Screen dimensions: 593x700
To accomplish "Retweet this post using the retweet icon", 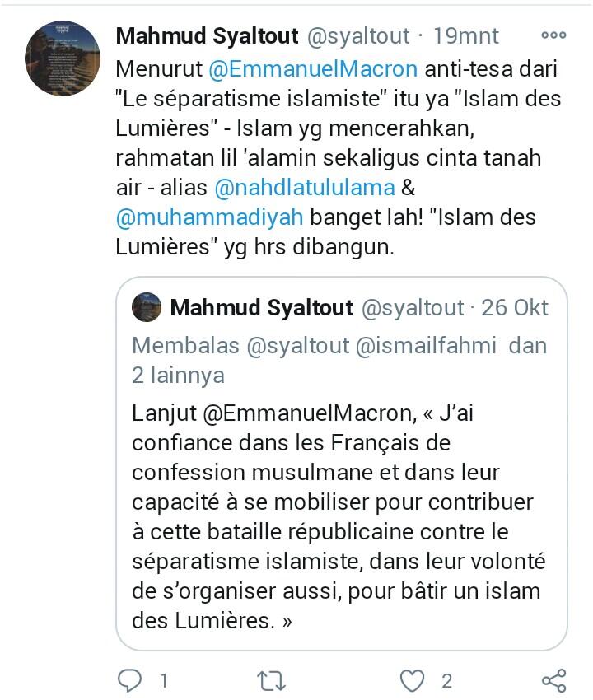I will (271, 680).
